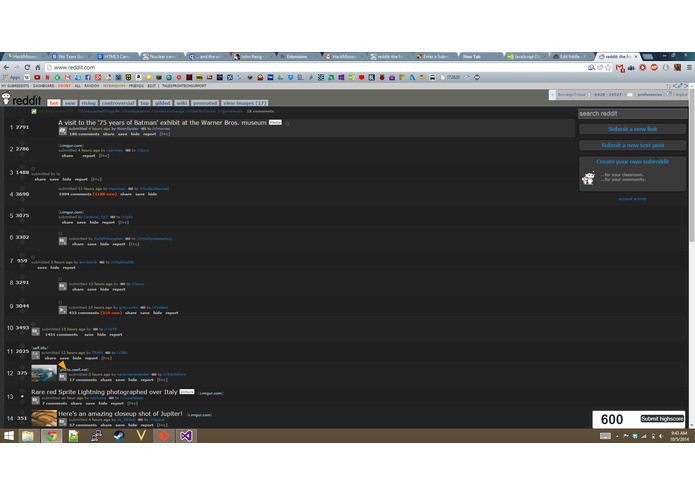Switch to the new tab on reddit
This screenshot has height=494, width=695.
[70, 103]
